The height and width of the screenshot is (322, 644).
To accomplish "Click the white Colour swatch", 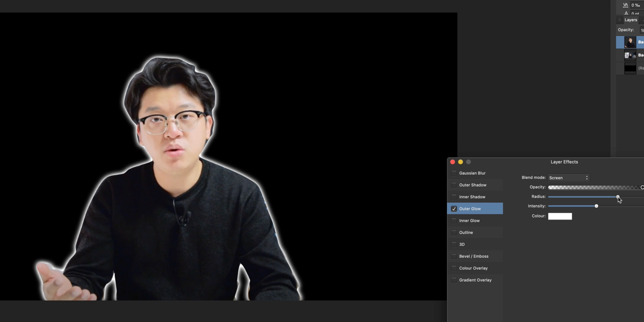I will pyautogui.click(x=560, y=216).
